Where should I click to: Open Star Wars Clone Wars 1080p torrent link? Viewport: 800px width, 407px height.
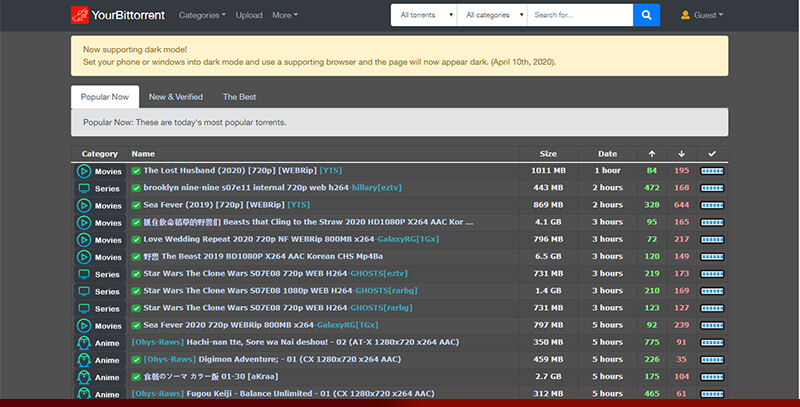[x=280, y=291]
